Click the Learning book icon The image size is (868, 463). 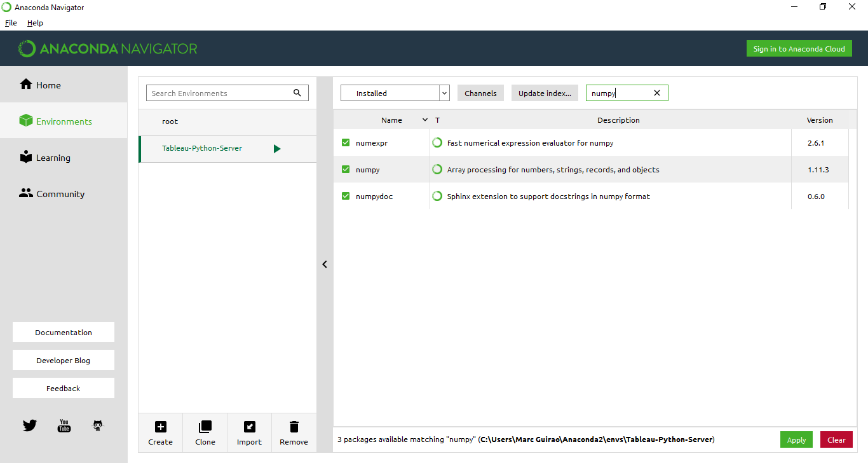(25, 157)
